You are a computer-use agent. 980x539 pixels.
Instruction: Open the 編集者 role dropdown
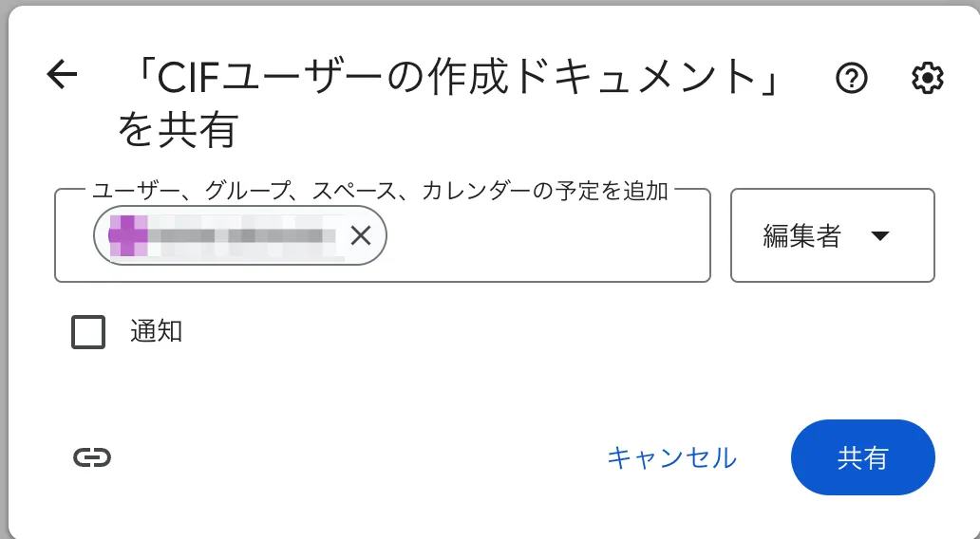832,235
